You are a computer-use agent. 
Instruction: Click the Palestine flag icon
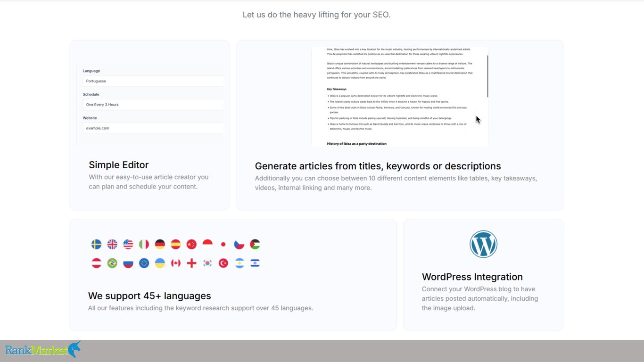click(255, 244)
